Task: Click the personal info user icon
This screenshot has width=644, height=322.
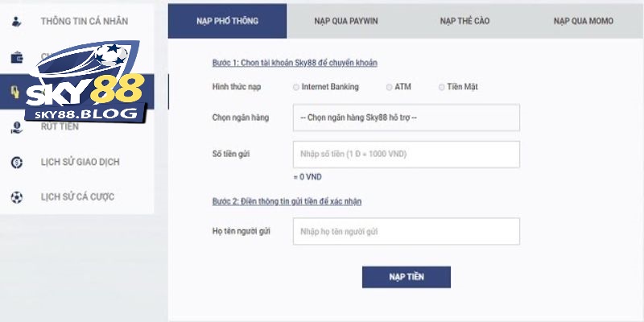Action: pyautogui.click(x=17, y=19)
